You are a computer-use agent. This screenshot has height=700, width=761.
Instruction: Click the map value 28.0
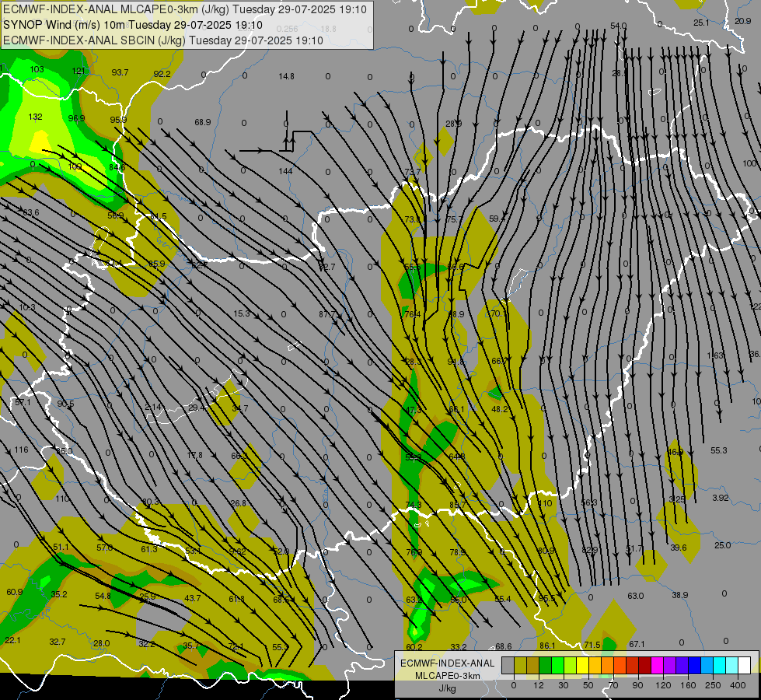101,643
